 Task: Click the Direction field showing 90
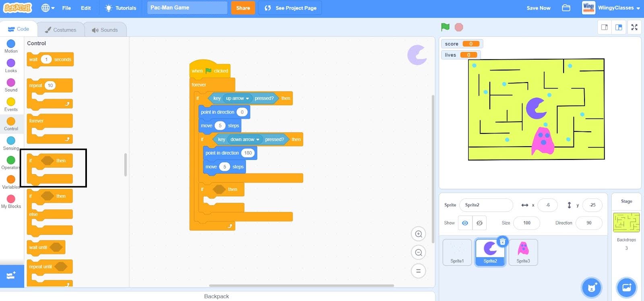tap(589, 223)
